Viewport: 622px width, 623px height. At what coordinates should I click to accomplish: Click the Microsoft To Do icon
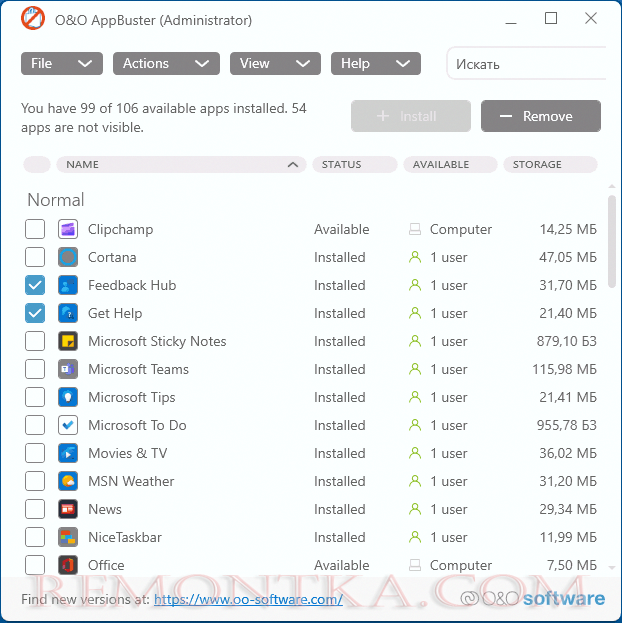pyautogui.click(x=68, y=425)
